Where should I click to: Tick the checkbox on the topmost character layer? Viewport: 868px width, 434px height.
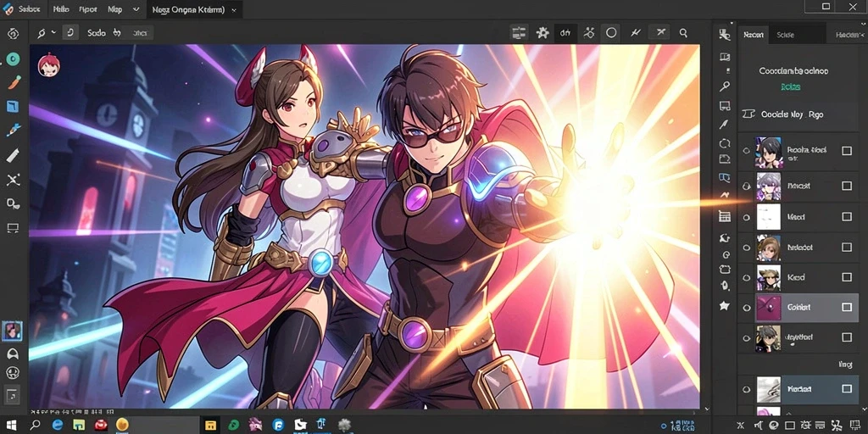(x=847, y=151)
